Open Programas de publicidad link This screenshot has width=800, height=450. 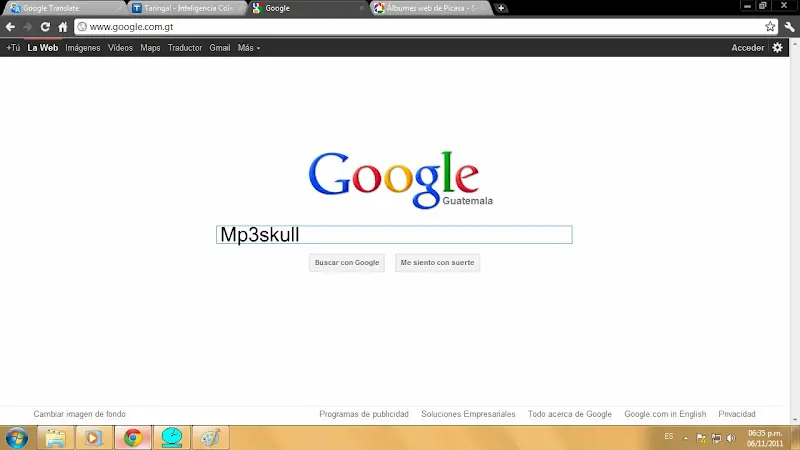(364, 414)
